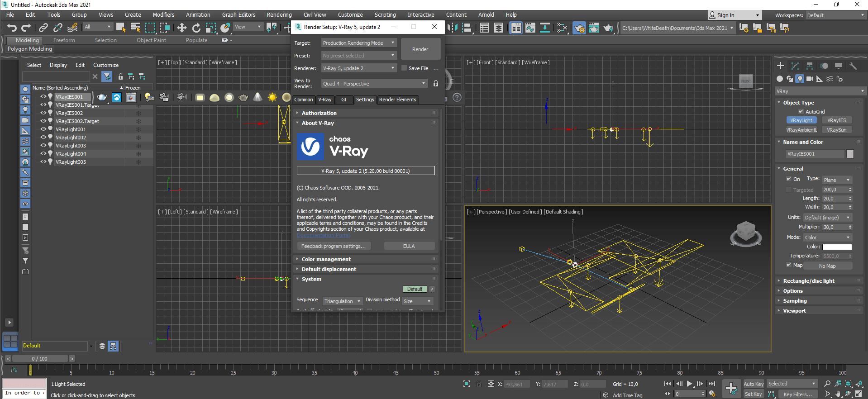Open the Units dropdown
Image resolution: width=868 pixels, height=399 pixels.
(x=828, y=218)
